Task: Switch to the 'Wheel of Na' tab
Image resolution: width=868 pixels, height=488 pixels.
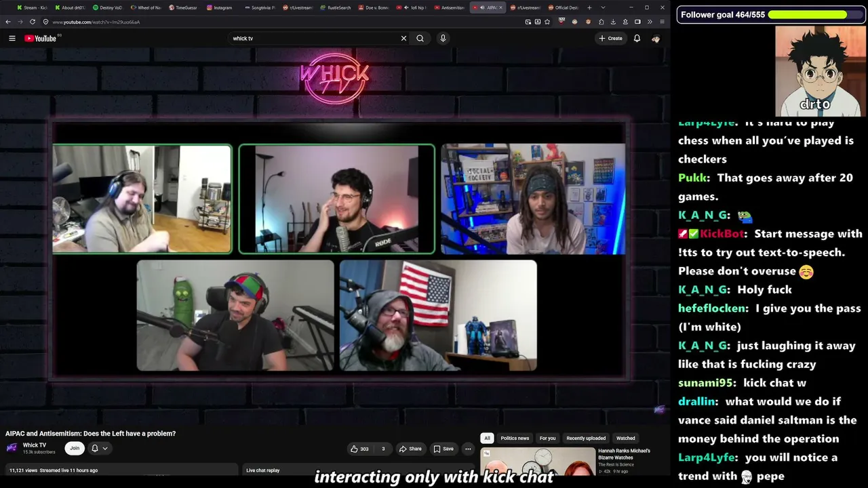Action: (x=146, y=7)
